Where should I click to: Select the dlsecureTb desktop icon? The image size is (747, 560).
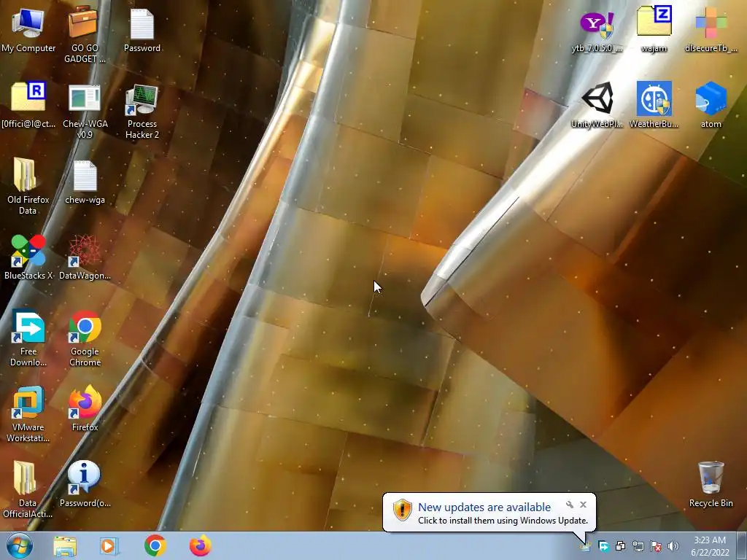[711, 28]
